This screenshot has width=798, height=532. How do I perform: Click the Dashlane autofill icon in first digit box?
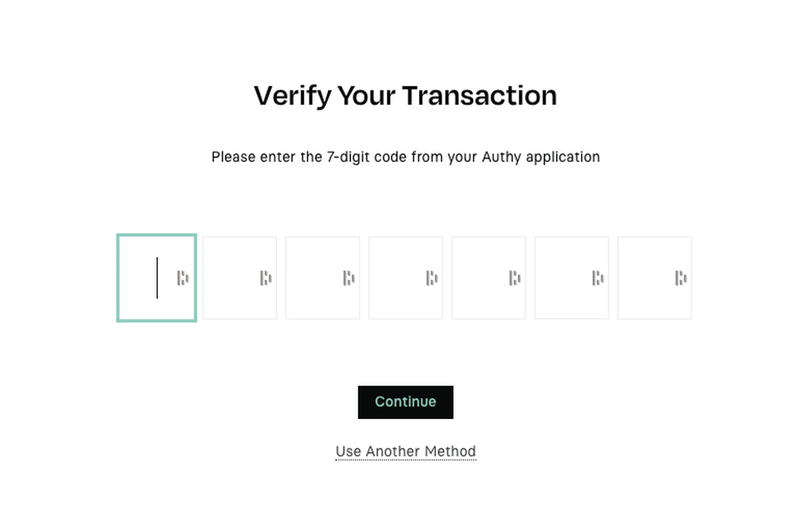pyautogui.click(x=182, y=278)
